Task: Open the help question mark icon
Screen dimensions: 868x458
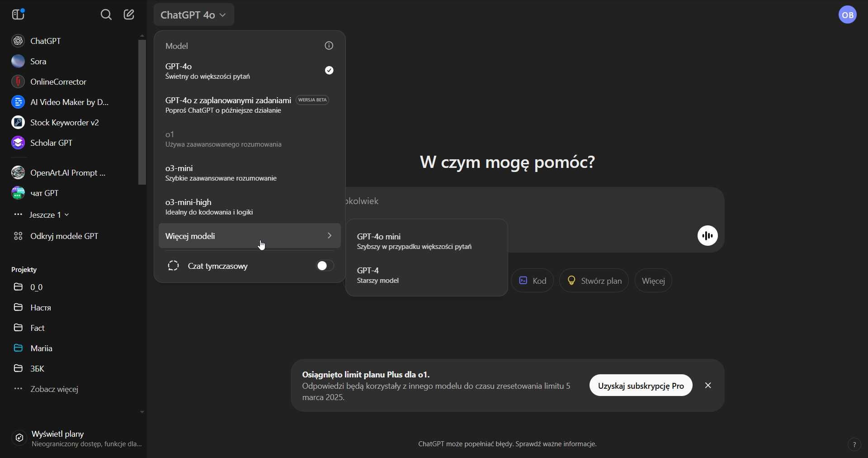Action: (x=854, y=445)
